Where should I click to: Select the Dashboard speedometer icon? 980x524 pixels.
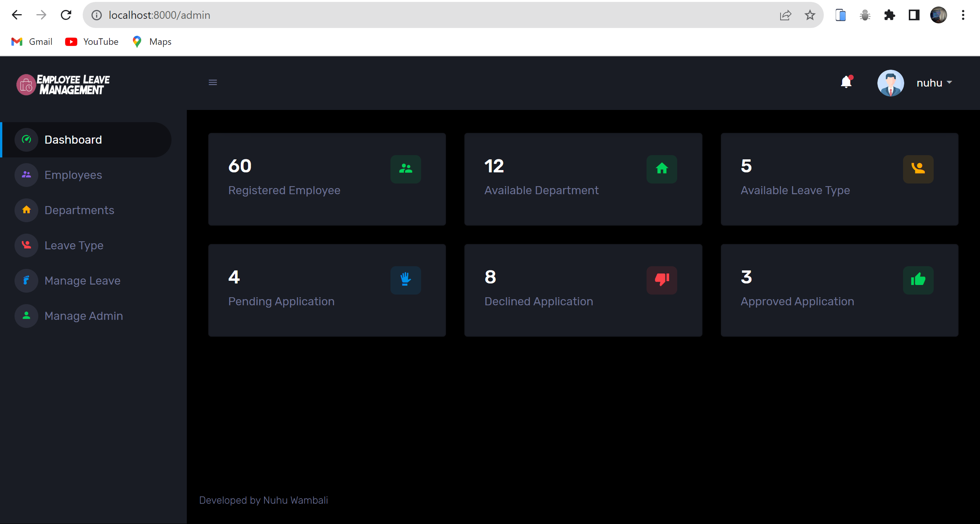pyautogui.click(x=26, y=139)
